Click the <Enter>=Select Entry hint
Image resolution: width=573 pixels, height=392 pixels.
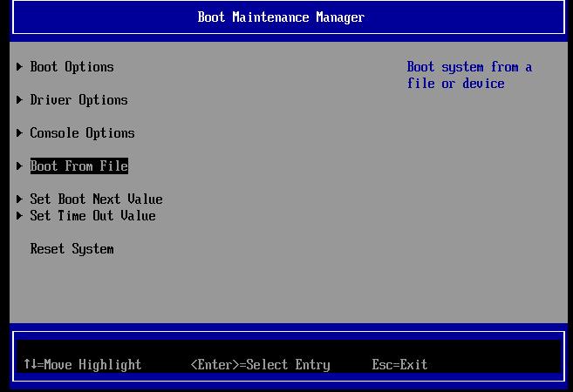[261, 365]
